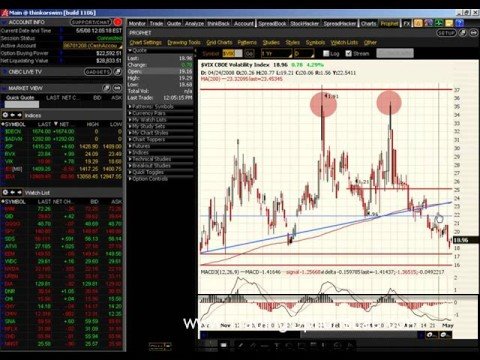Switch to the Charts tab
Viewport: 480px width, 360px height.
click(369, 23)
